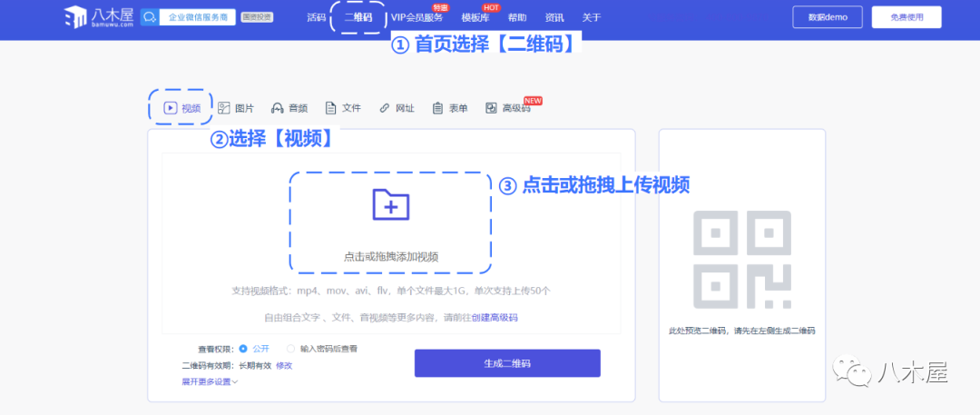This screenshot has width=980, height=415.
Task: Click 修改 next to validity period
Action: click(x=284, y=365)
